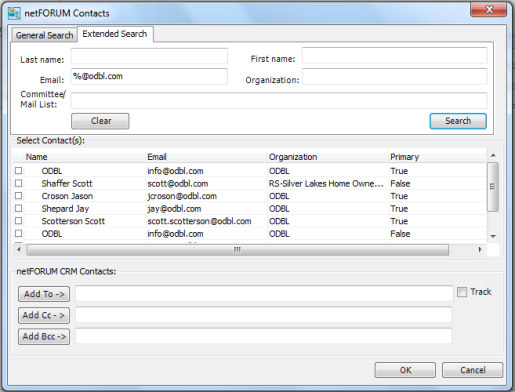The height and width of the screenshot is (392, 515).
Task: Focus the Last name input field
Action: (149, 56)
